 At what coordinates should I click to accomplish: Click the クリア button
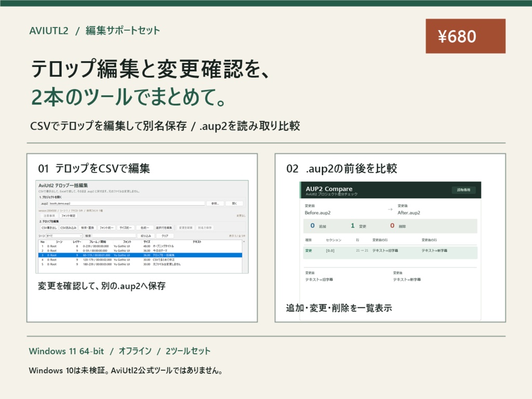tap(165, 236)
